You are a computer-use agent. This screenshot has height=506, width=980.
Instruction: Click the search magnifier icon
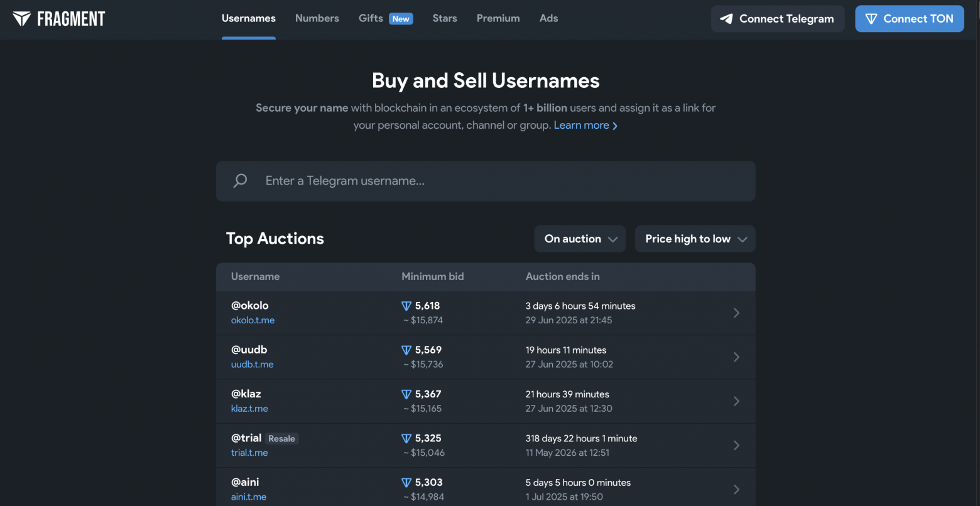241,181
